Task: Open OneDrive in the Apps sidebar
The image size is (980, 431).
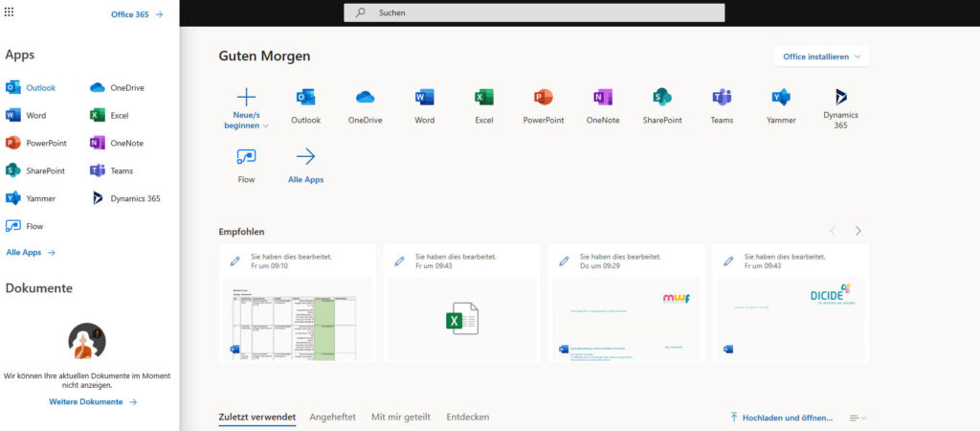Action: point(117,87)
